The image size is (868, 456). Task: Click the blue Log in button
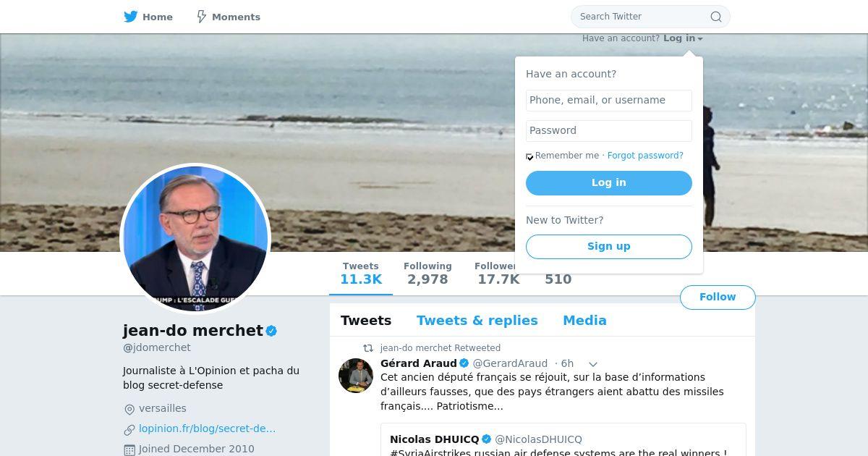(609, 183)
